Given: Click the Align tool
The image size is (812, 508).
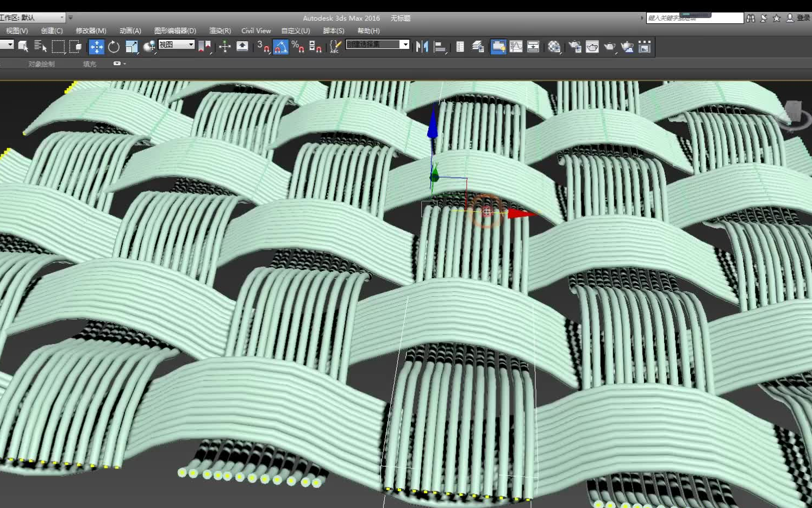Looking at the screenshot, I should 440,47.
